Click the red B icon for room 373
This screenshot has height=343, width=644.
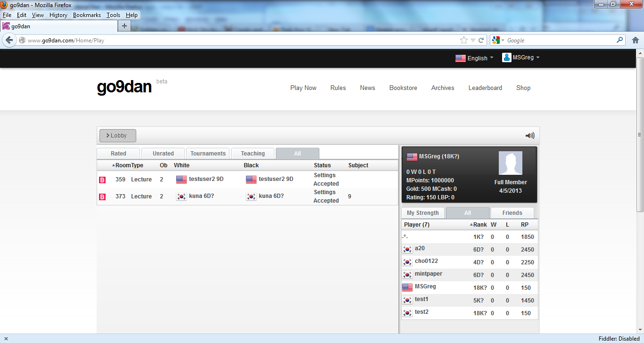click(102, 197)
